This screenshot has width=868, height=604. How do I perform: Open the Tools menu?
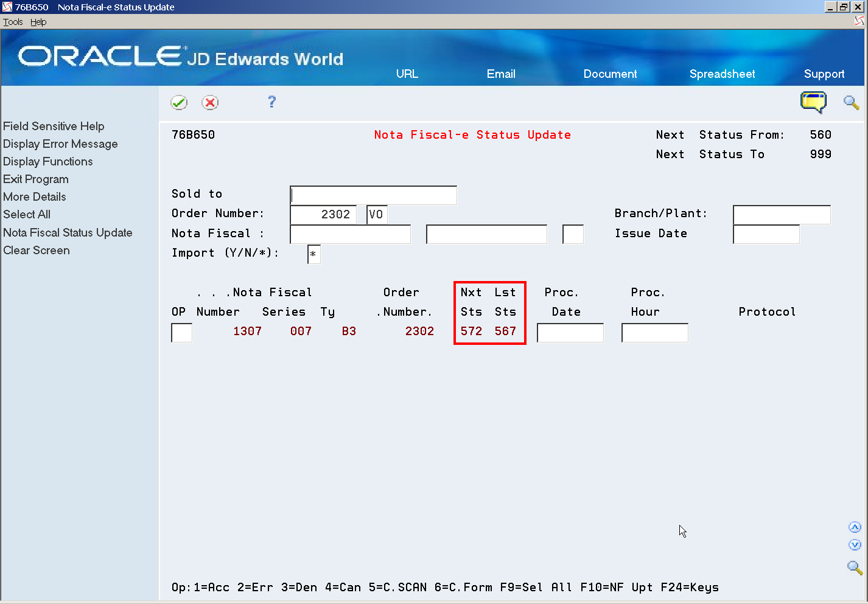click(x=13, y=22)
